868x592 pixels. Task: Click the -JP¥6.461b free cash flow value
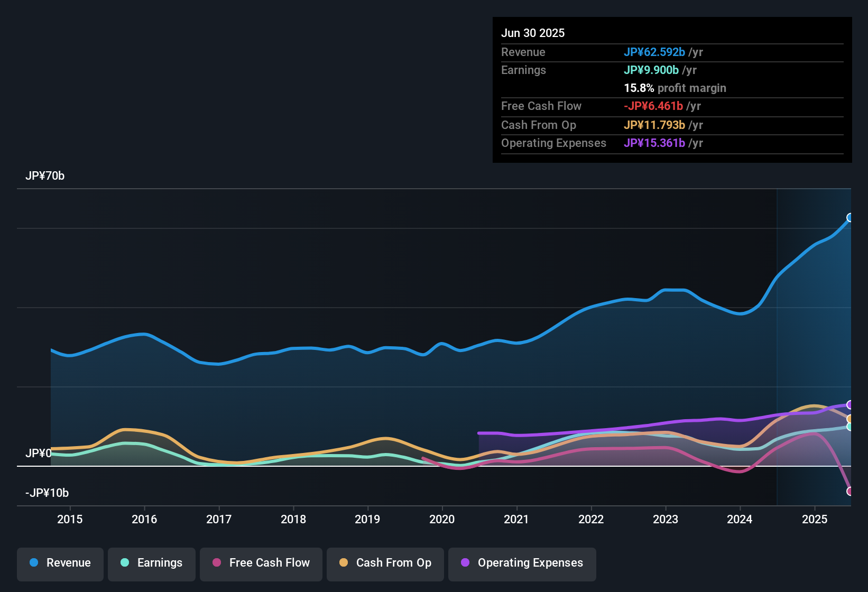654,106
